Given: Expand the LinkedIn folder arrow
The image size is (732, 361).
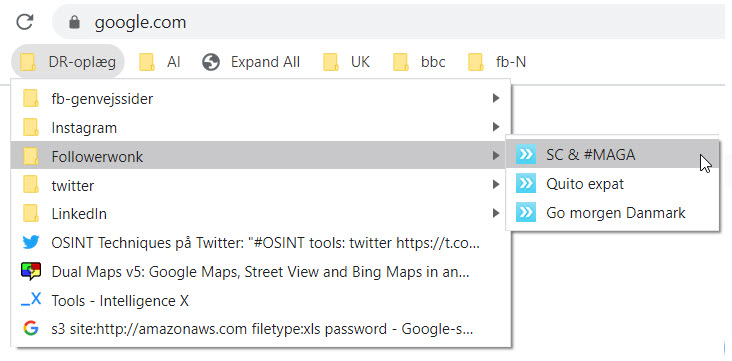Looking at the screenshot, I should point(496,214).
